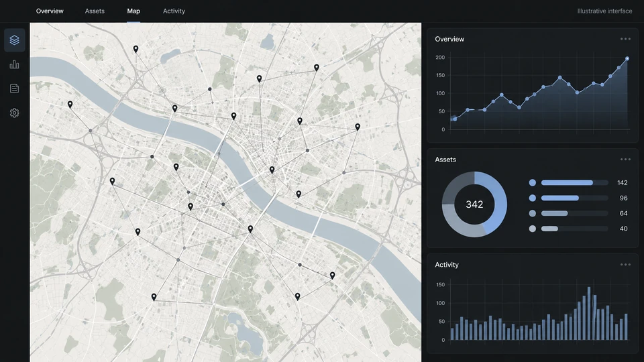Screen dimensions: 644x362
Task: Switch to the Assets tab
Action: [x=95, y=11]
